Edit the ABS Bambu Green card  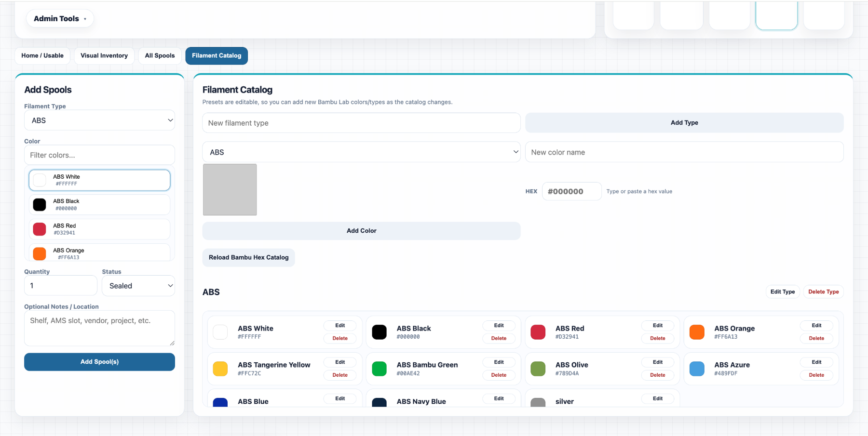[x=499, y=362]
